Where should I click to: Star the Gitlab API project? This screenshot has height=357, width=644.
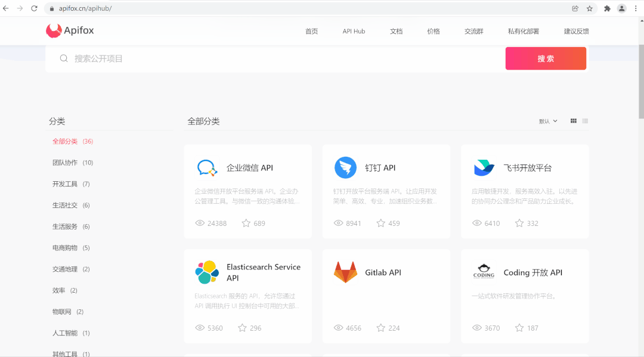tap(380, 328)
